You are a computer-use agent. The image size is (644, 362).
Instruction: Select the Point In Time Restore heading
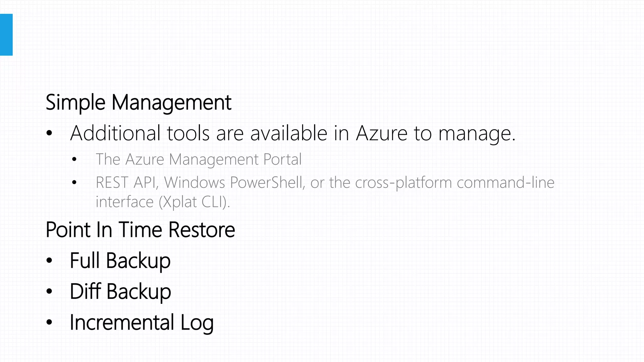[x=140, y=230]
